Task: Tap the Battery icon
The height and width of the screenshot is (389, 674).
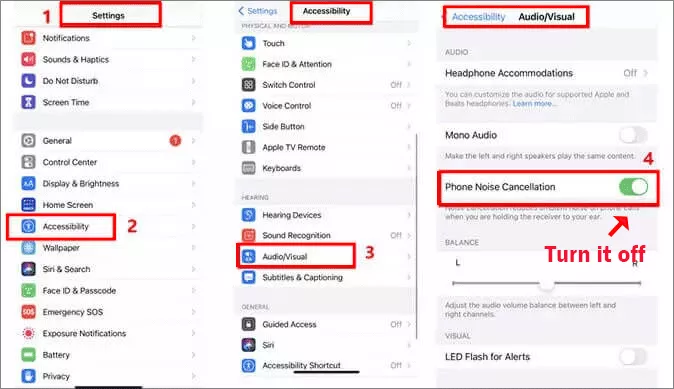Action: [28, 355]
